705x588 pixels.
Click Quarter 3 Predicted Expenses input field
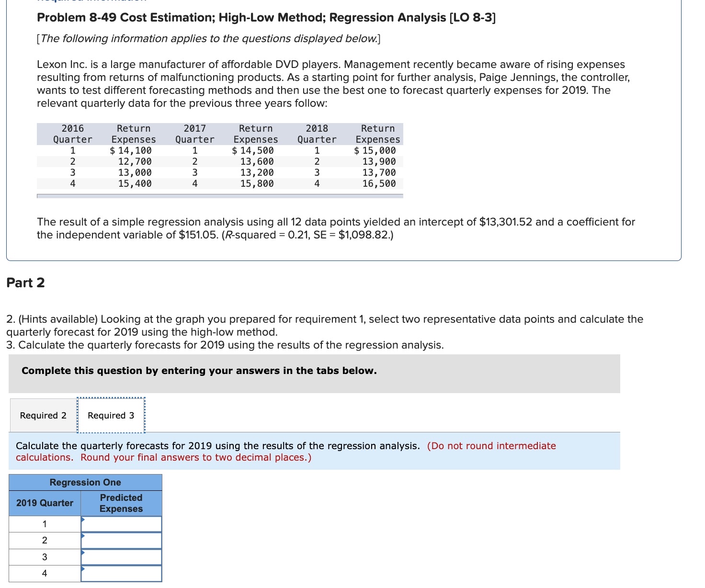[121, 556]
